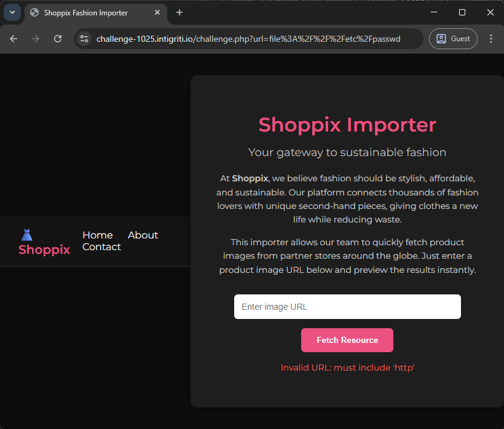Open site information icon in address bar
This screenshot has width=504, height=429.
84,39
